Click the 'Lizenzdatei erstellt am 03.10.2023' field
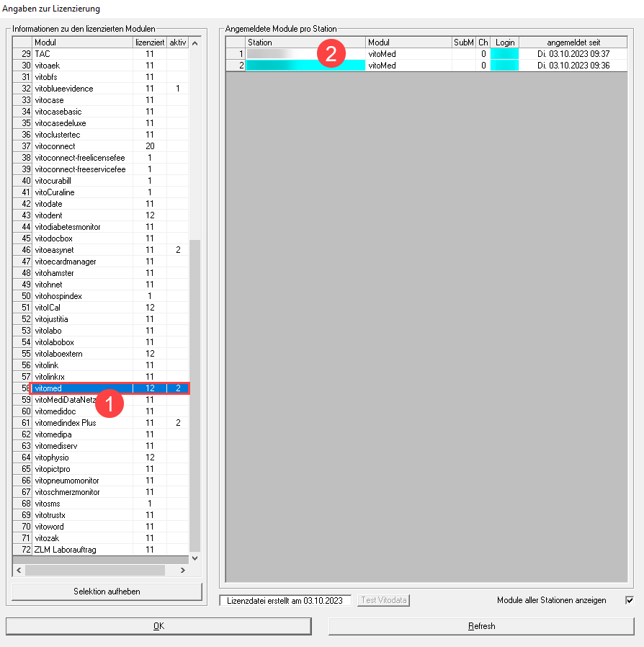This screenshot has width=644, height=647. [x=285, y=600]
